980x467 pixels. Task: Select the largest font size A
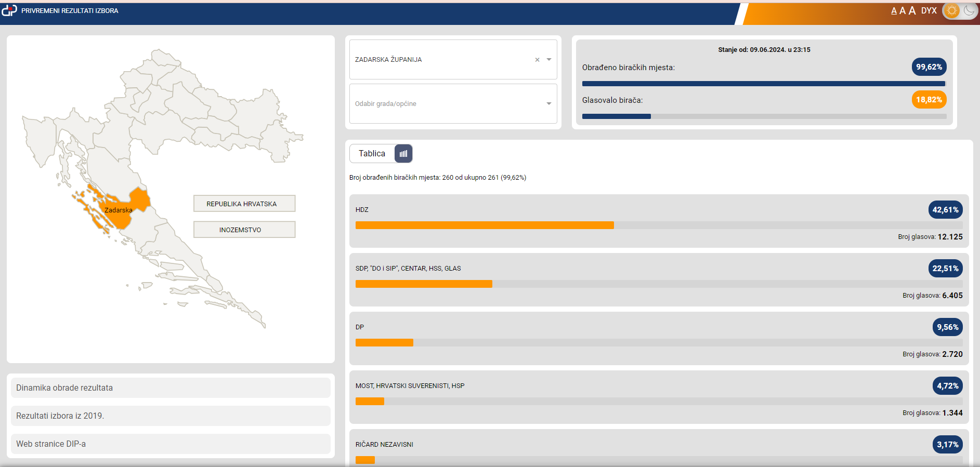pyautogui.click(x=912, y=11)
